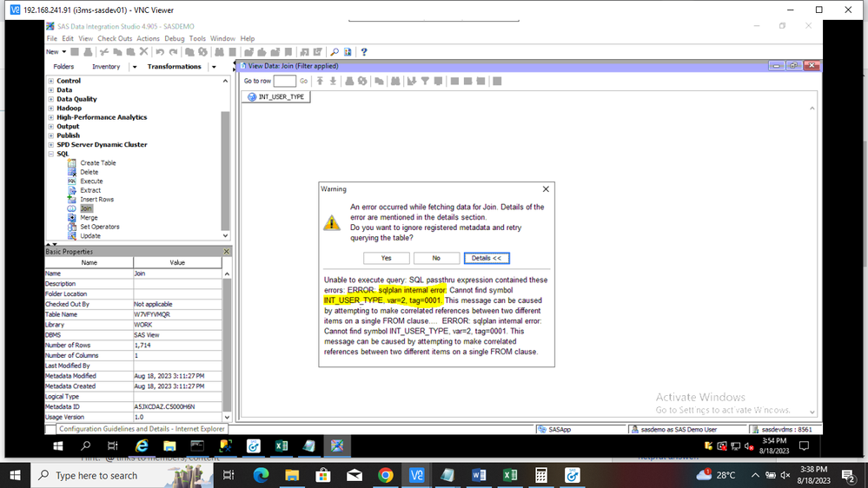Click the funnel Filter icon in View Data toolbar
868x488 pixels.
(x=425, y=82)
